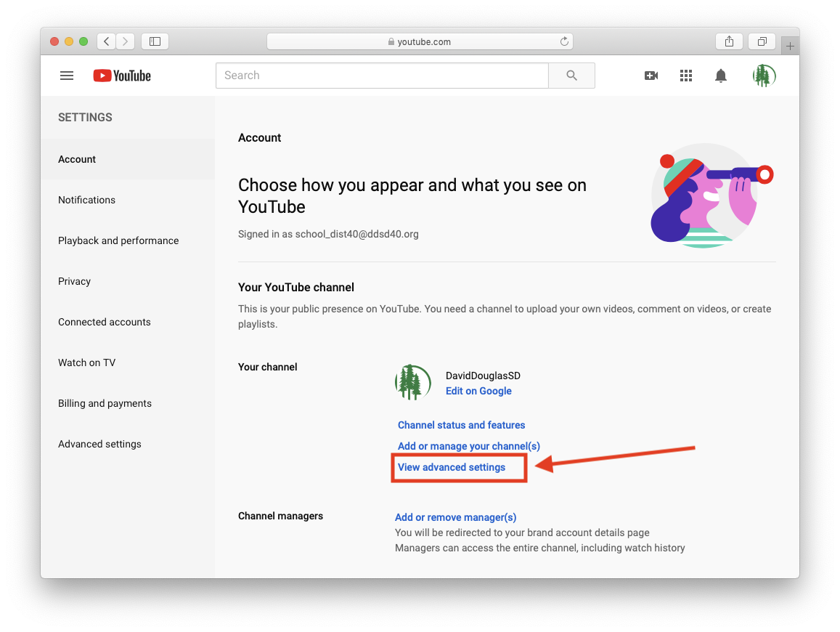Select Account in settings sidebar
Screen dimensions: 840x632
[x=128, y=159]
